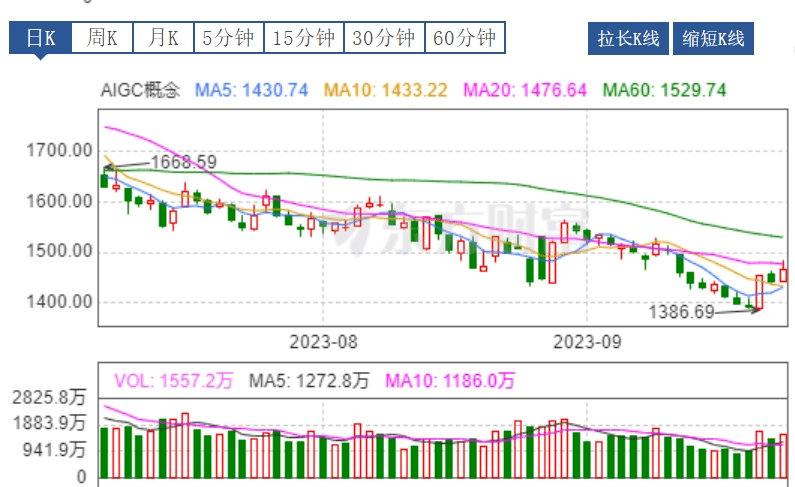Click the green MA60: 1529.74 legend
This screenshot has width=795, height=487.
[x=663, y=90]
